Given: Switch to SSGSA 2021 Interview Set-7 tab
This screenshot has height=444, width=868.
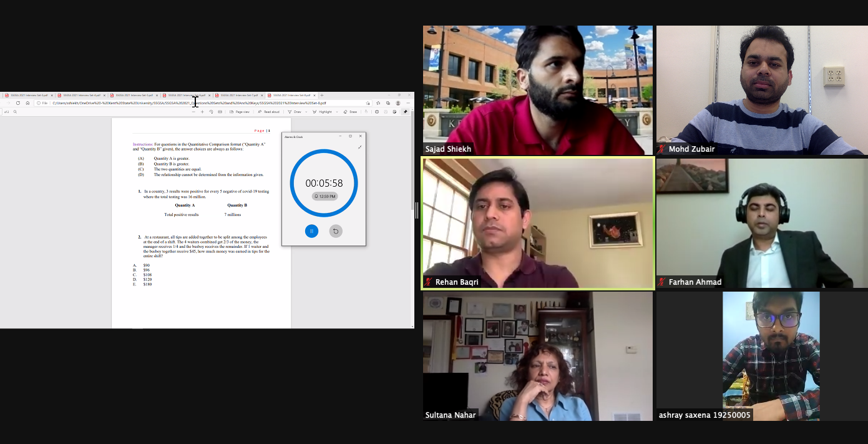Looking at the screenshot, I should (x=238, y=96).
